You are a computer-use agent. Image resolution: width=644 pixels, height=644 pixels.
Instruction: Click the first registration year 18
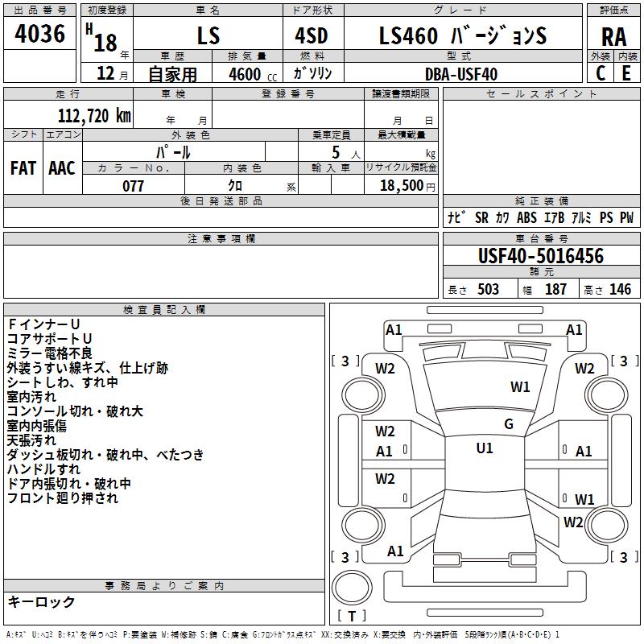(x=105, y=43)
